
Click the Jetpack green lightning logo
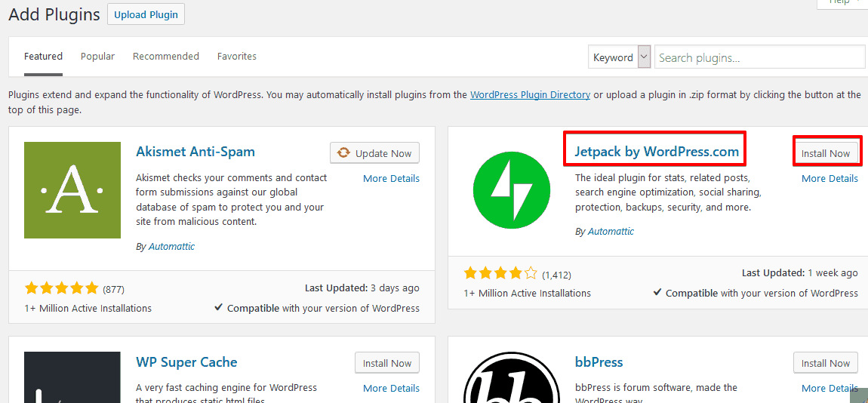[512, 190]
